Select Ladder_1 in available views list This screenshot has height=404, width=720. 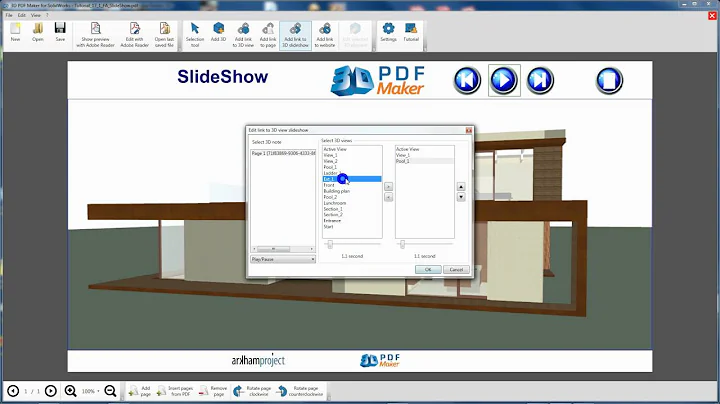coord(331,173)
